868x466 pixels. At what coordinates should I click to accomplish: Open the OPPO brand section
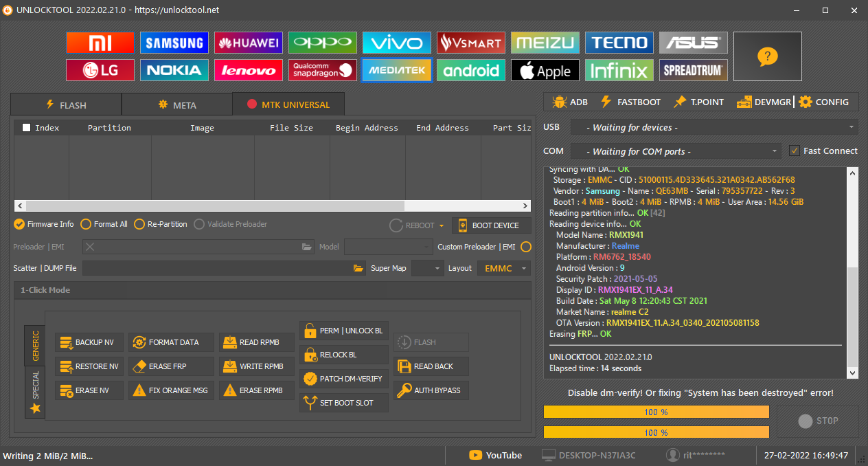pos(323,43)
